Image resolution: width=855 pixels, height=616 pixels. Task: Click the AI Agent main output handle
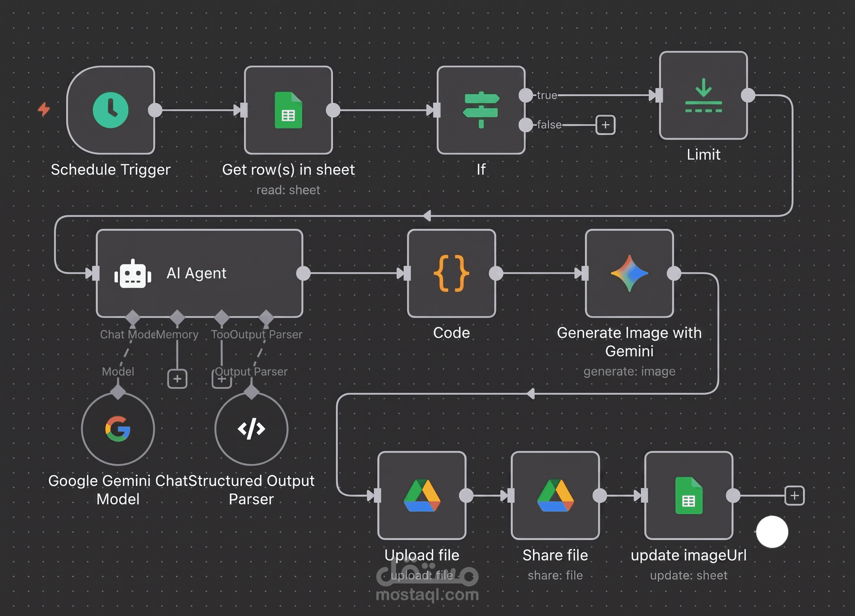coord(303,273)
